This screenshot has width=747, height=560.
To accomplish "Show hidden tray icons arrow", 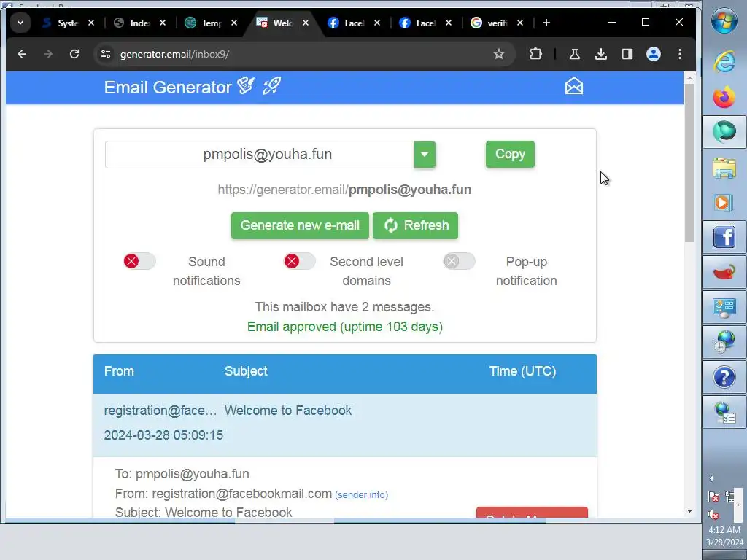I will point(711,478).
